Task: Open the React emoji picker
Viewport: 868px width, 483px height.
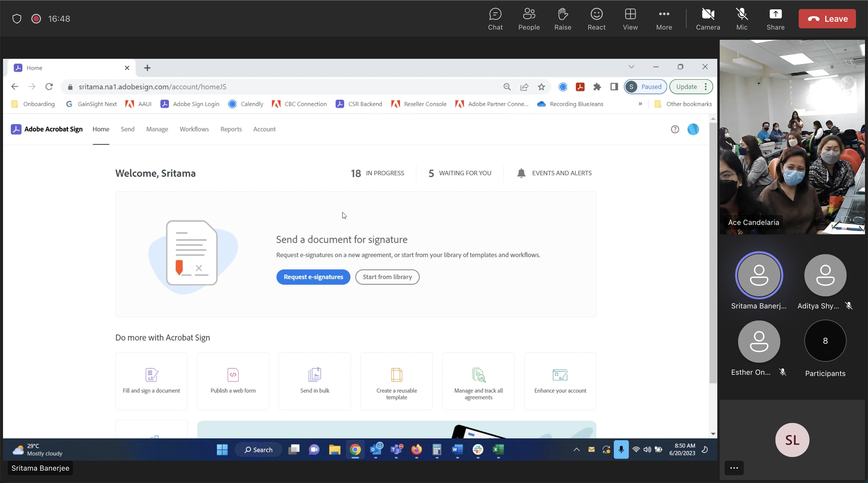Action: (596, 19)
